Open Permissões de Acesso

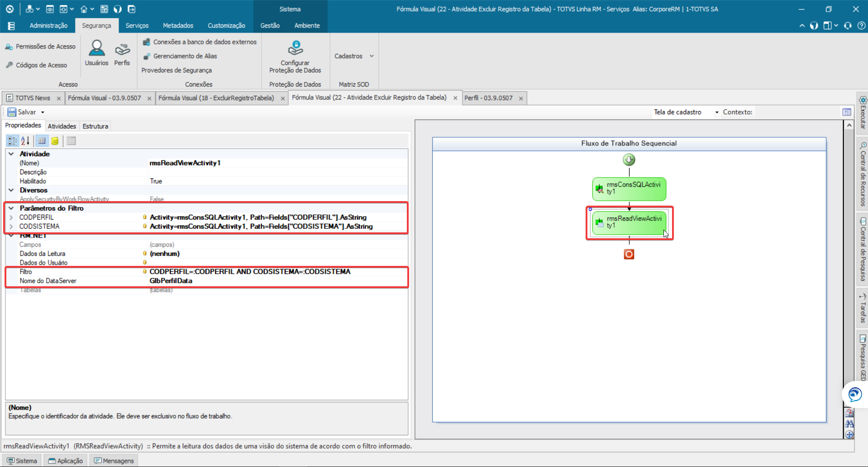pos(40,47)
